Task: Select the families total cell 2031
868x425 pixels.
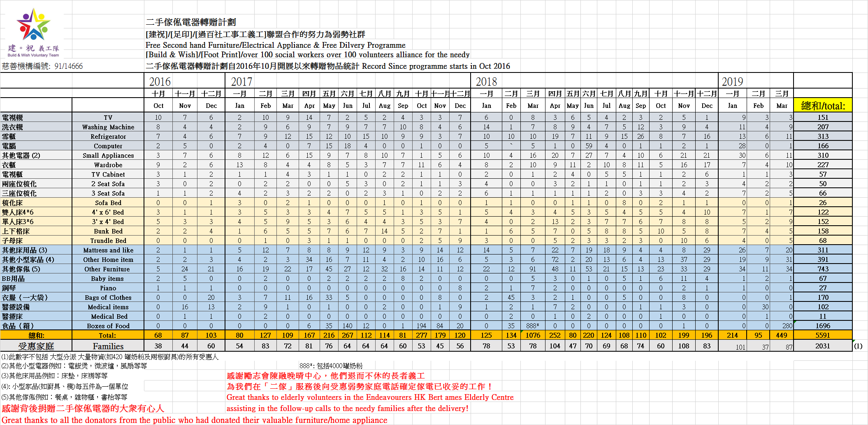Action: pos(823,346)
